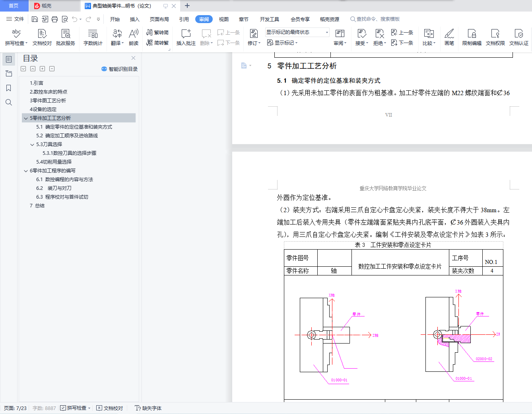Open 批改服务 correction service

coord(66,37)
